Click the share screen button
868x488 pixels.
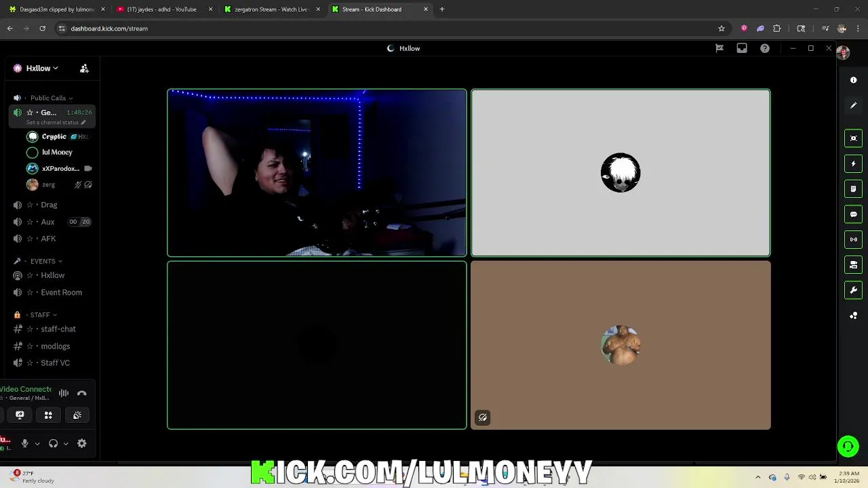click(20, 415)
